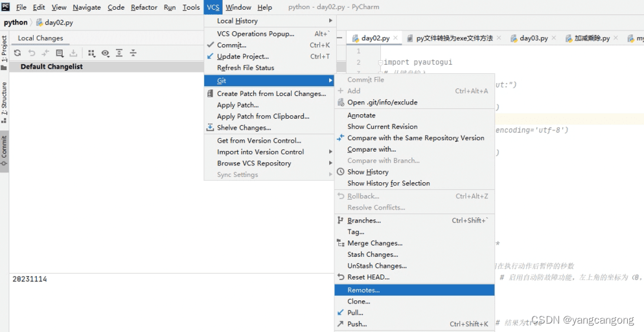This screenshot has width=644, height=332.
Task: Click the PyCharm logo icon
Action: pos(6,6)
